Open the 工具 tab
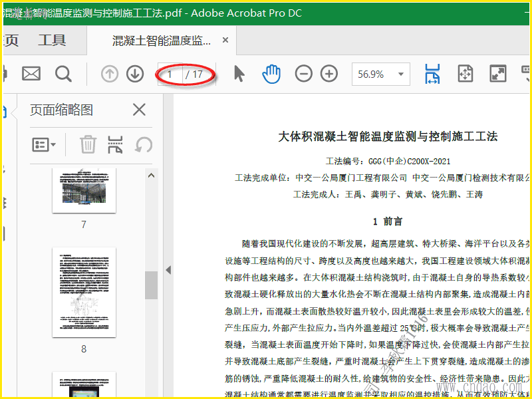Viewport: 532px width, 399px height. tap(52, 41)
